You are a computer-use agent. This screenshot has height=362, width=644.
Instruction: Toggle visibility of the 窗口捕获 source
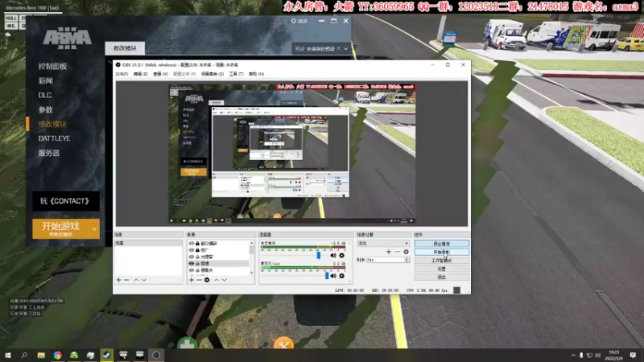point(192,244)
